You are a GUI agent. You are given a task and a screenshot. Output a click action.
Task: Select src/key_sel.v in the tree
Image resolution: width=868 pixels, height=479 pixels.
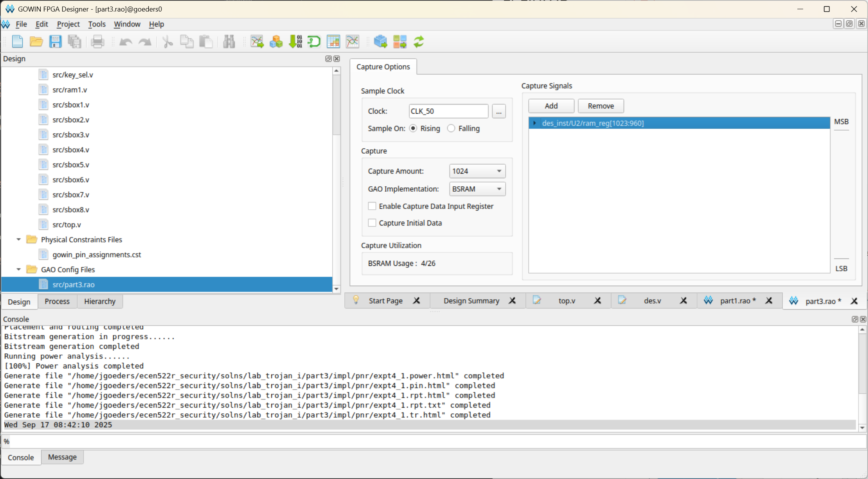pyautogui.click(x=73, y=75)
